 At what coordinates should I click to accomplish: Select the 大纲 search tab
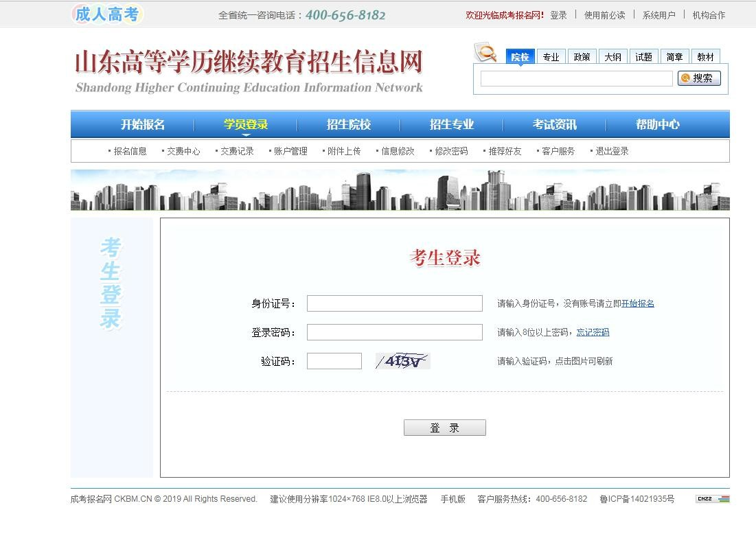(612, 57)
